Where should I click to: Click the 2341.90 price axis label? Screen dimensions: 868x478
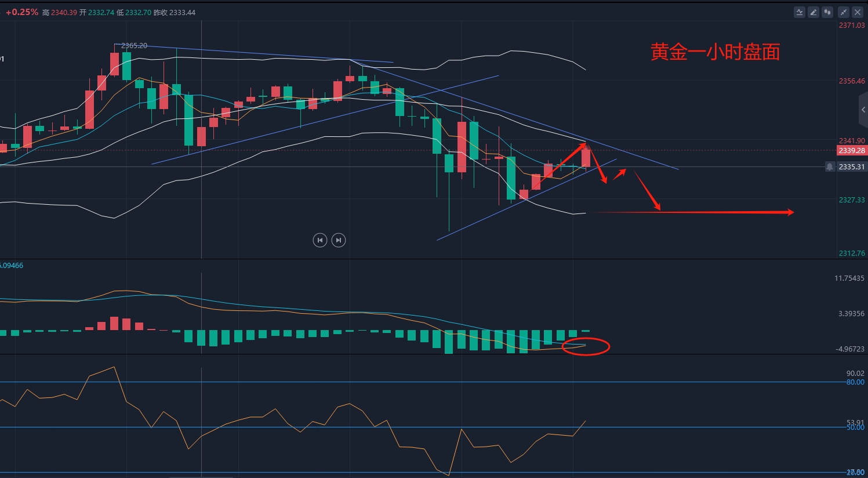pyautogui.click(x=852, y=141)
